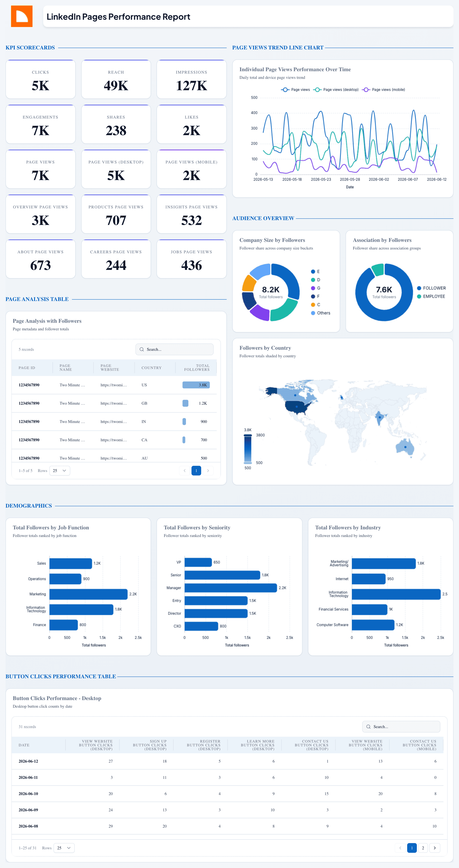Click Australia on the followers map
This screenshot has height=868, width=459.
click(x=405, y=447)
